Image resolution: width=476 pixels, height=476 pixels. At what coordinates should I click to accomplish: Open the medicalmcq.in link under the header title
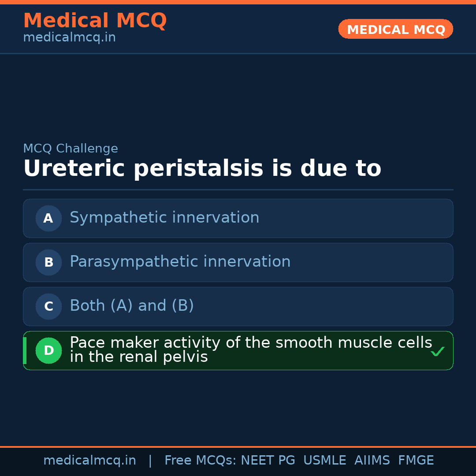(x=69, y=38)
